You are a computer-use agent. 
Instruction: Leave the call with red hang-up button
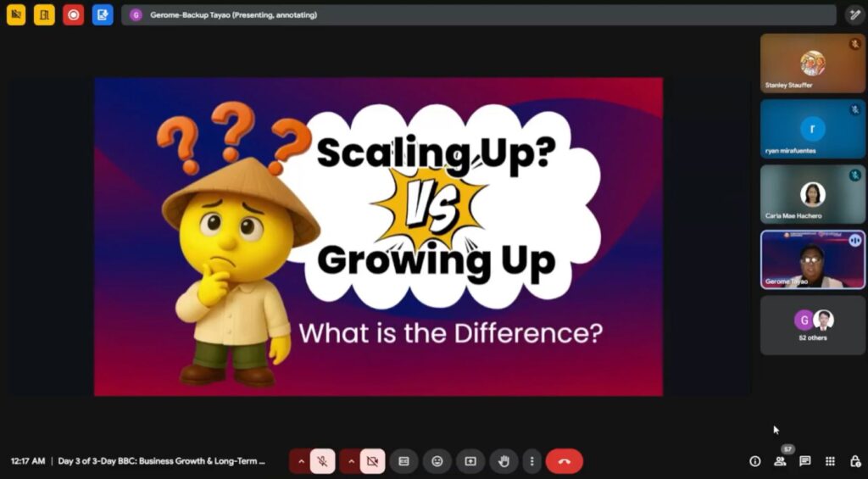click(x=565, y=461)
